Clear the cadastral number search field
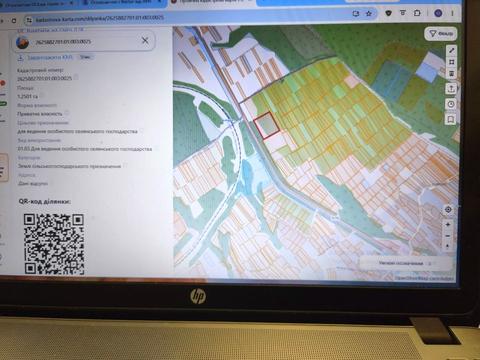Screen dimensions: 480x360 coord(145,41)
